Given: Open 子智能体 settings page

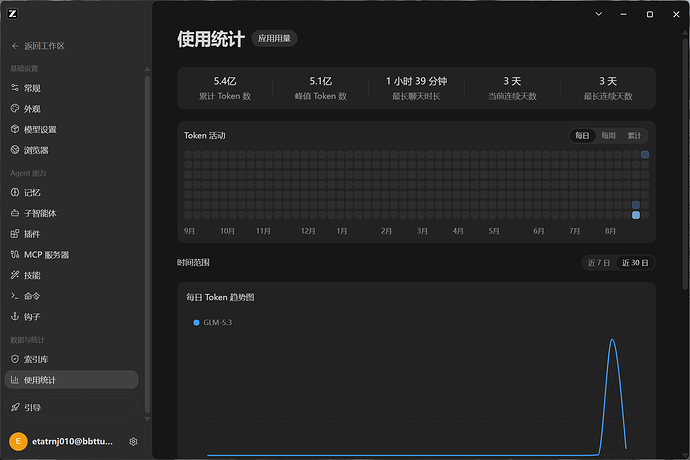Looking at the screenshot, I should pyautogui.click(x=71, y=213).
